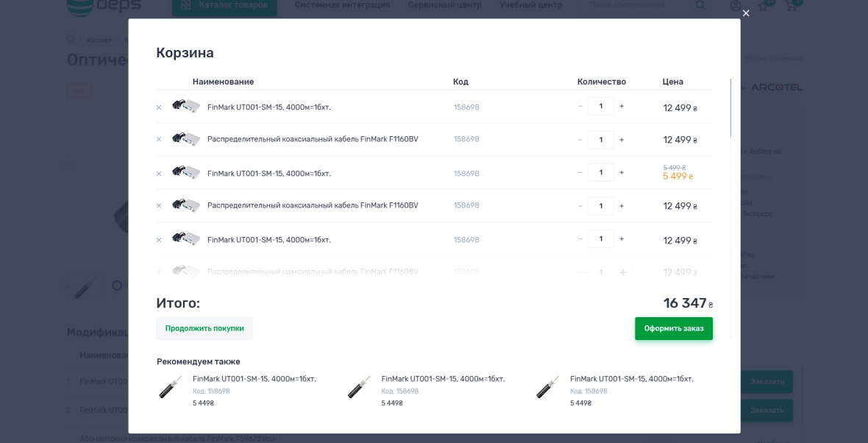Close the cart popup with X icon
Image resolution: width=868 pixels, height=443 pixels.
coord(746,13)
